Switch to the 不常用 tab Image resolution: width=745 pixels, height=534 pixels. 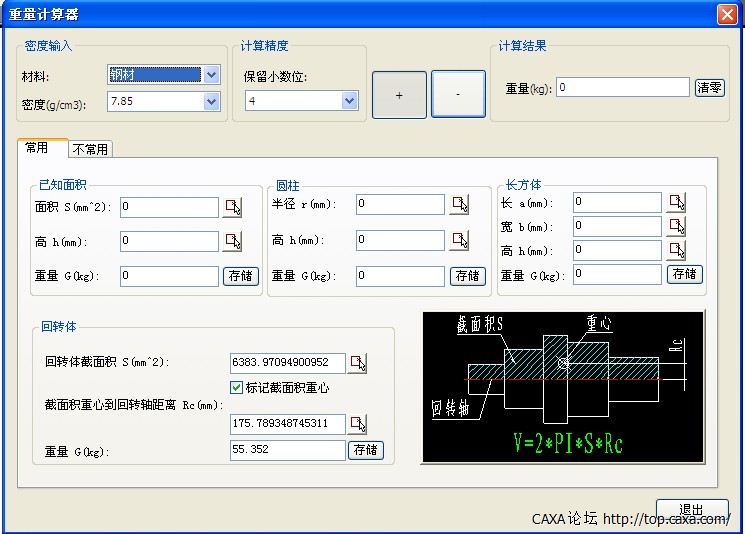[x=91, y=149]
